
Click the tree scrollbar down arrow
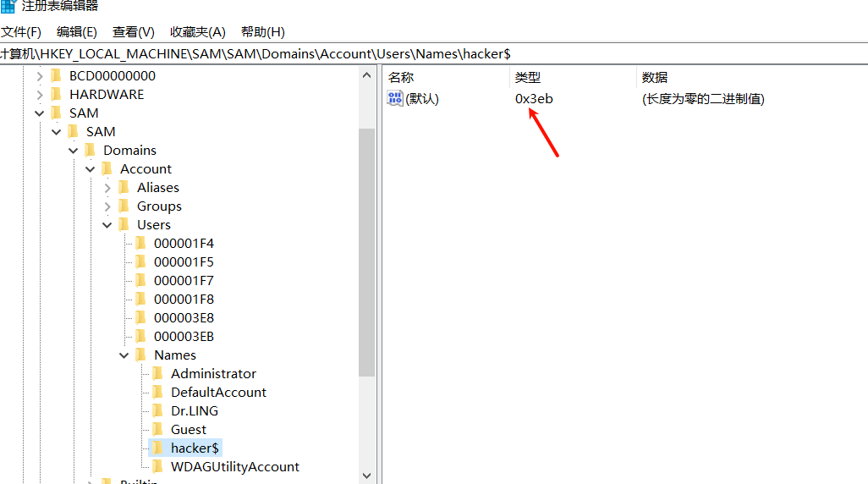(x=366, y=476)
